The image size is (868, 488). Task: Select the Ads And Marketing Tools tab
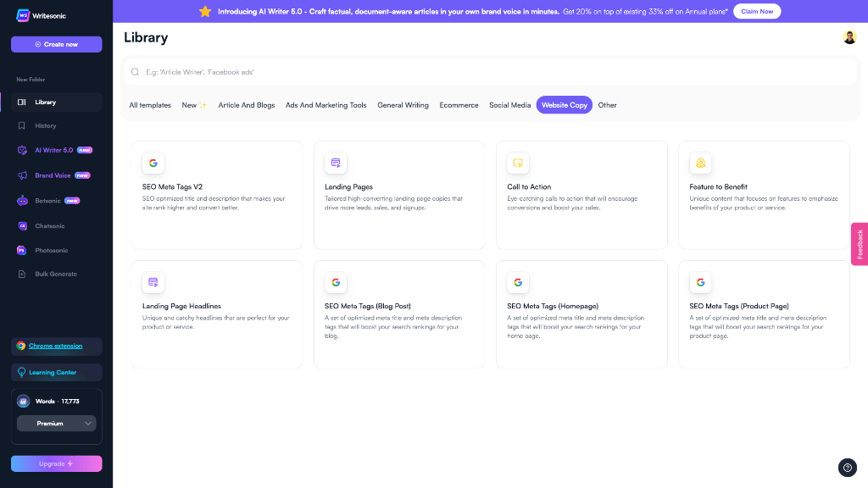[x=326, y=105]
